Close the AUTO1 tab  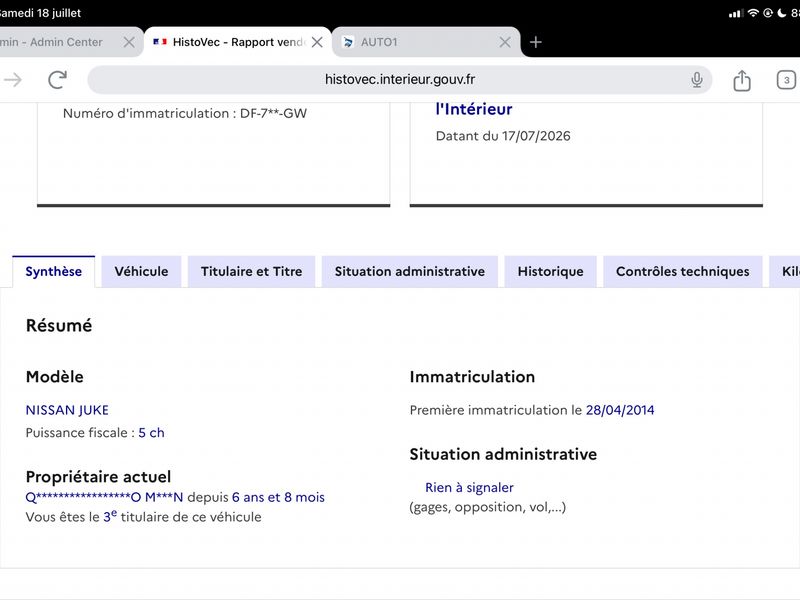point(505,42)
